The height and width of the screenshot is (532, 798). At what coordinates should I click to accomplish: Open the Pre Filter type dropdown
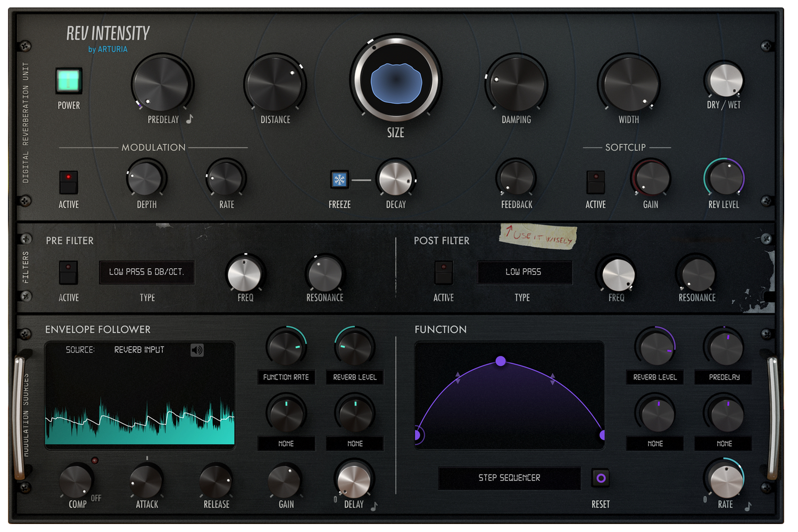point(146,272)
